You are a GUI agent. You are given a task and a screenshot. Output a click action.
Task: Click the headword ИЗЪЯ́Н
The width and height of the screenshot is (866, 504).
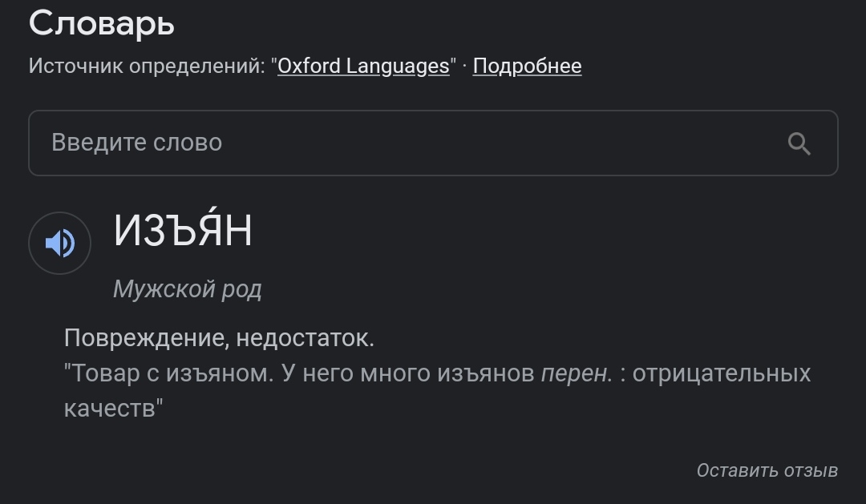(x=183, y=228)
